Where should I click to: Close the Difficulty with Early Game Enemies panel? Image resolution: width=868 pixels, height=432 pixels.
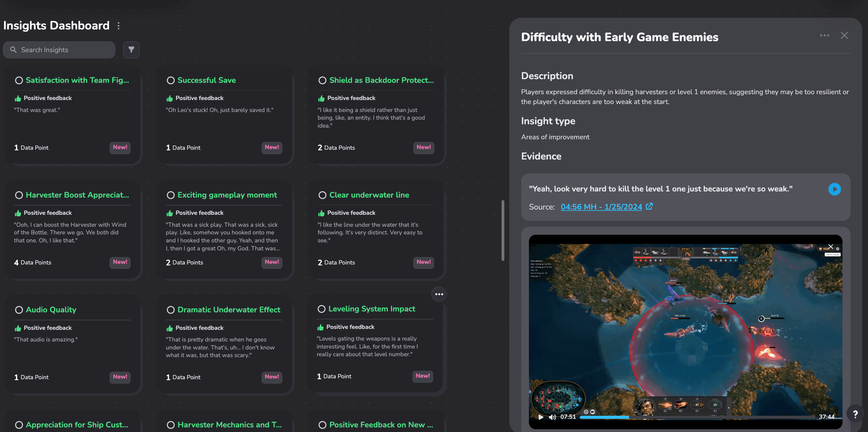click(x=844, y=35)
